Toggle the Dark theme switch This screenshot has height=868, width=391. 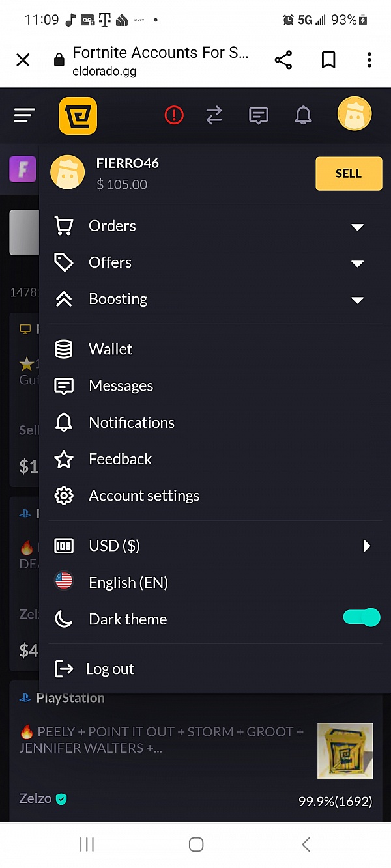tap(362, 617)
